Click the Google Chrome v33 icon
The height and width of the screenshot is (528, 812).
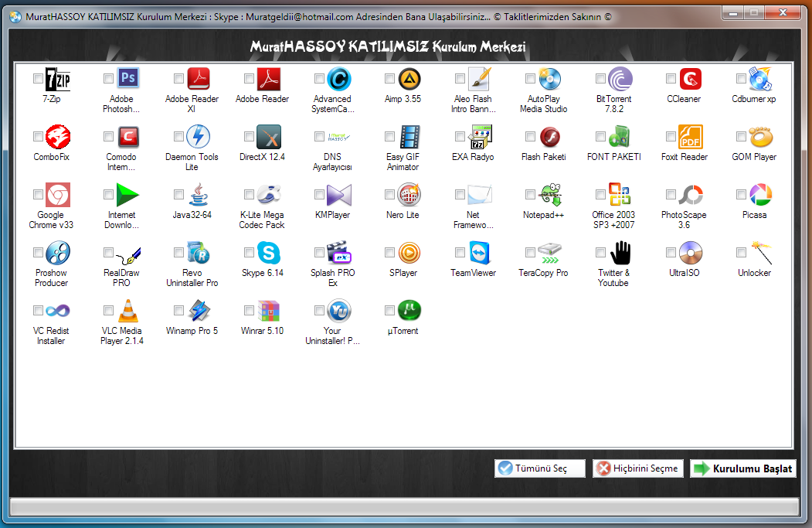58,195
